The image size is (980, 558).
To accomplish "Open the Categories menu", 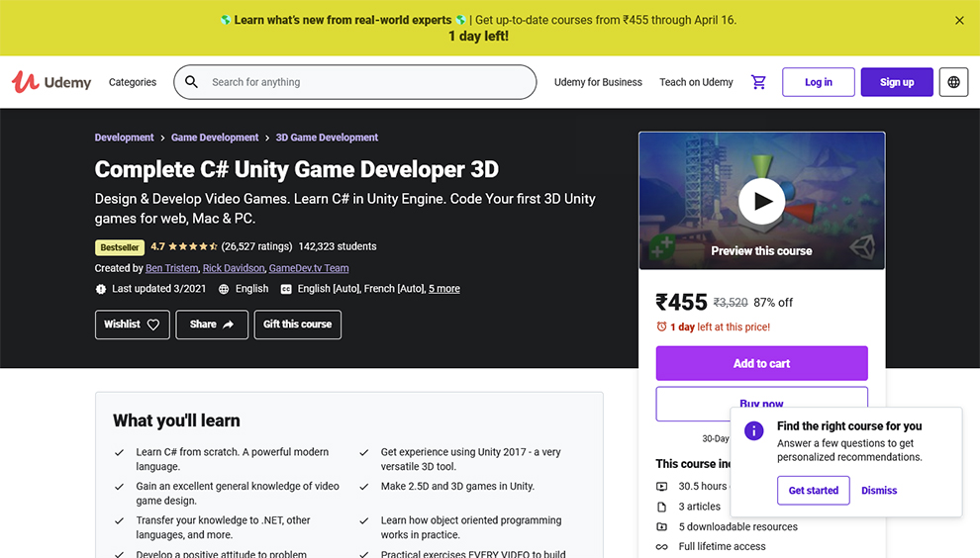I will click(x=133, y=82).
